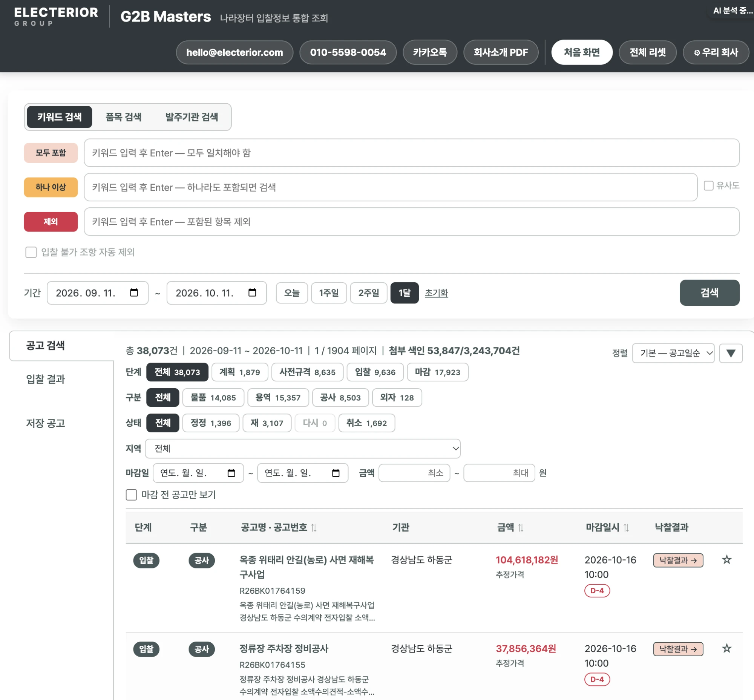The height and width of the screenshot is (700, 754).
Task: Focus the 제외 keyword input
Action: pyautogui.click(x=411, y=222)
